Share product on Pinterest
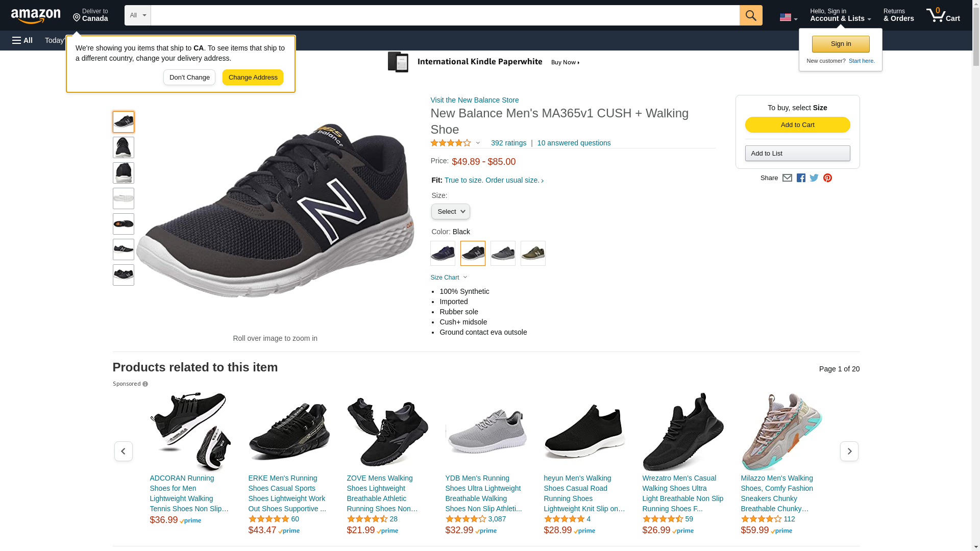The width and height of the screenshot is (980, 551). click(827, 178)
